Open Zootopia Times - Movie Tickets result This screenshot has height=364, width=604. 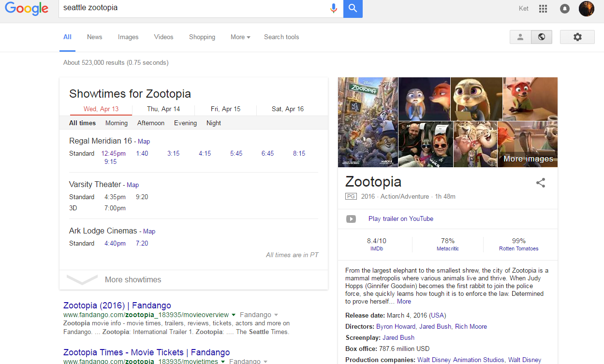(x=147, y=352)
